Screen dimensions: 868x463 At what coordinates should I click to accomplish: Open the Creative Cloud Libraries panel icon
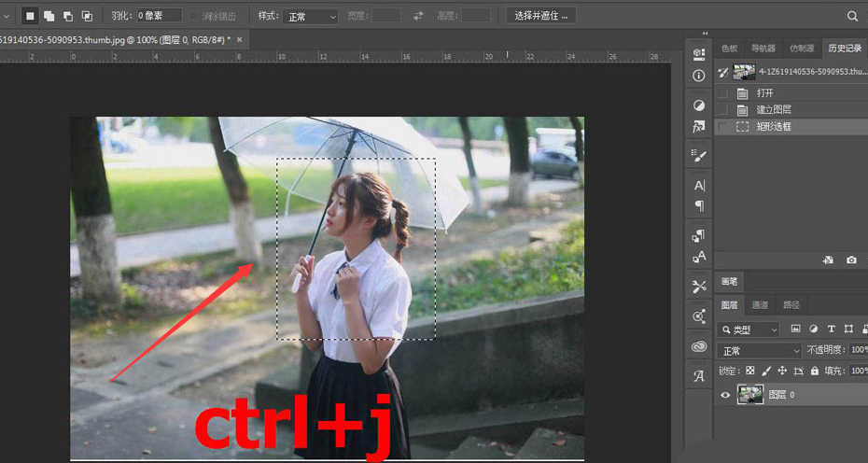click(699, 346)
